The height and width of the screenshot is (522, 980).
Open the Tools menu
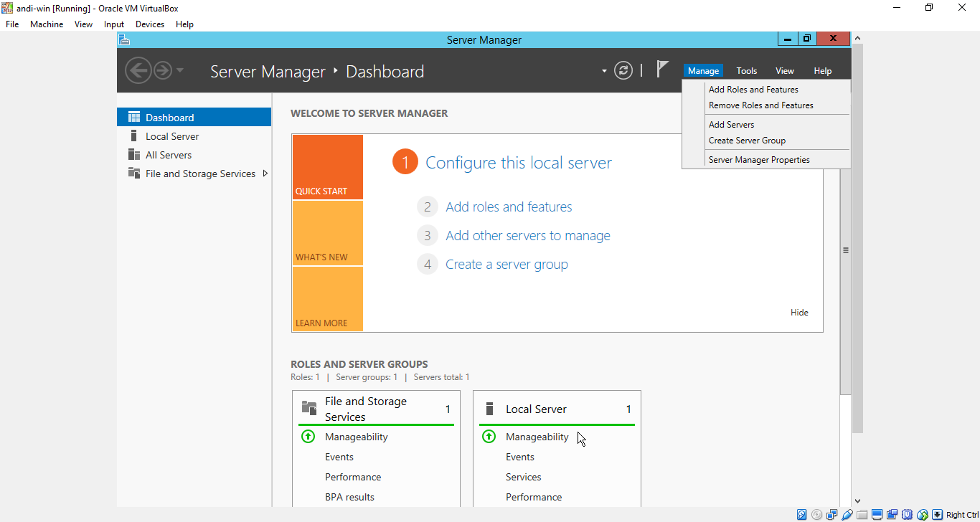coord(746,71)
